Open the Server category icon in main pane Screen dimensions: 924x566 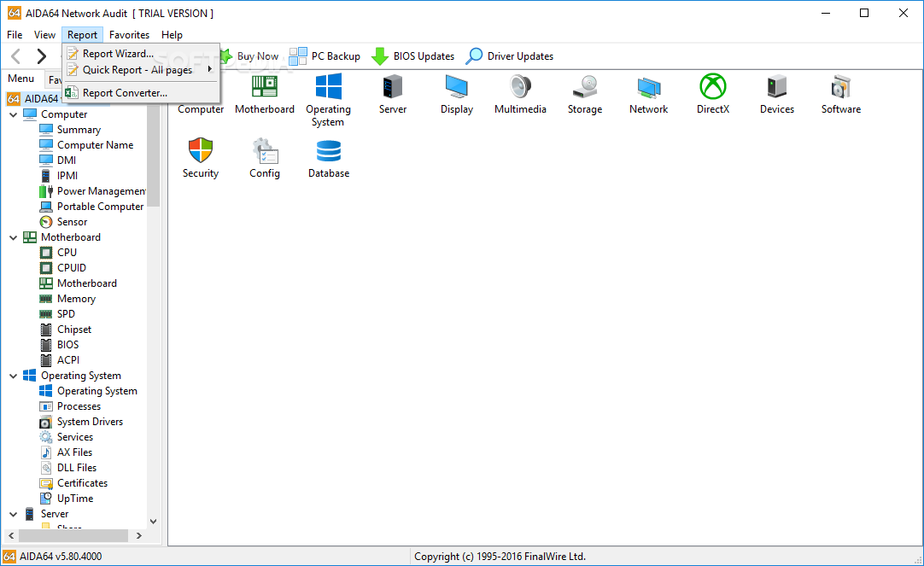point(393,94)
